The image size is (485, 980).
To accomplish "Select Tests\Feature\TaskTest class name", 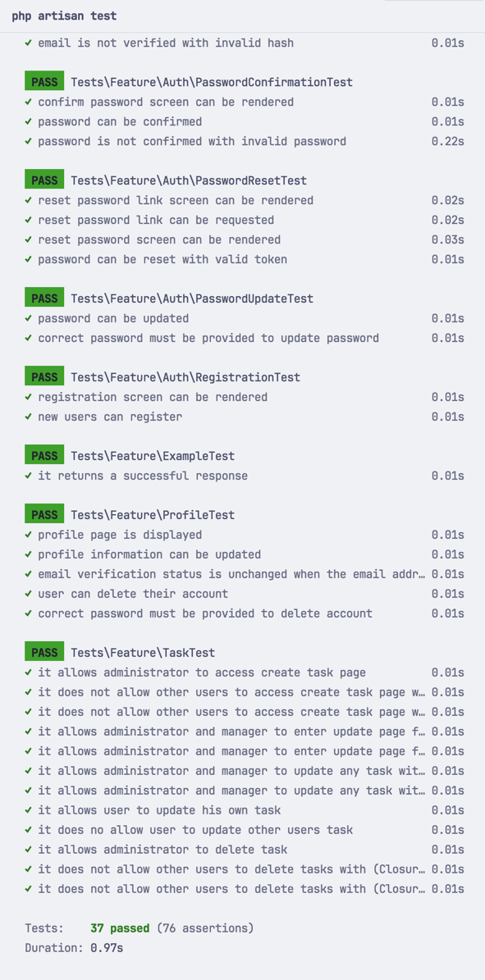I will (x=143, y=653).
